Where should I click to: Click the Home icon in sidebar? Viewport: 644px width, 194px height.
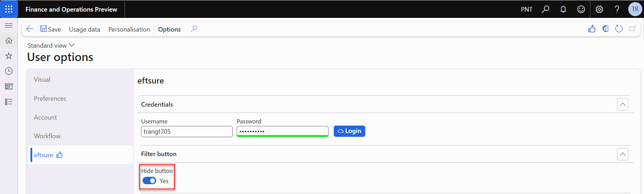9,41
